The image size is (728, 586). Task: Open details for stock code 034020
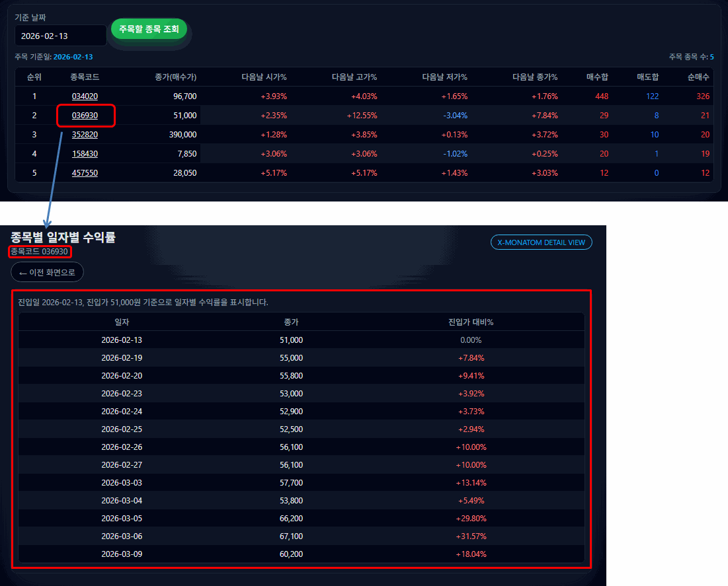[85, 96]
